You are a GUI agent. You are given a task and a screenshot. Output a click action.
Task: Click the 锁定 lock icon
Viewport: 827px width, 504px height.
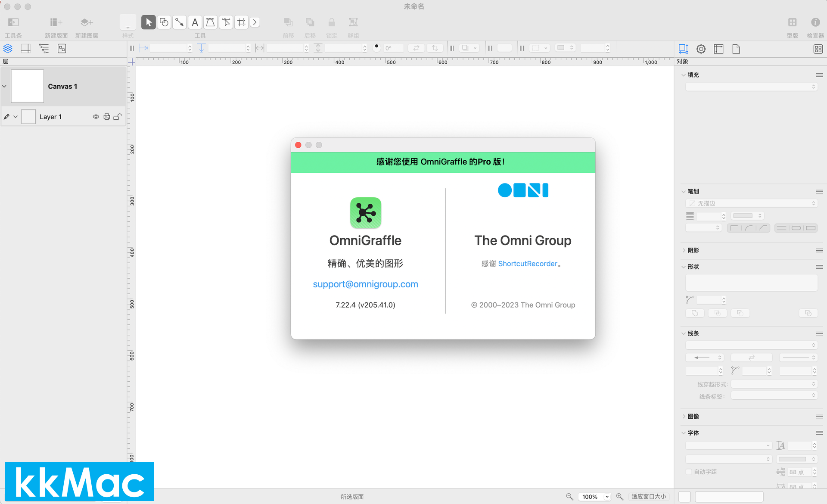coord(331,22)
